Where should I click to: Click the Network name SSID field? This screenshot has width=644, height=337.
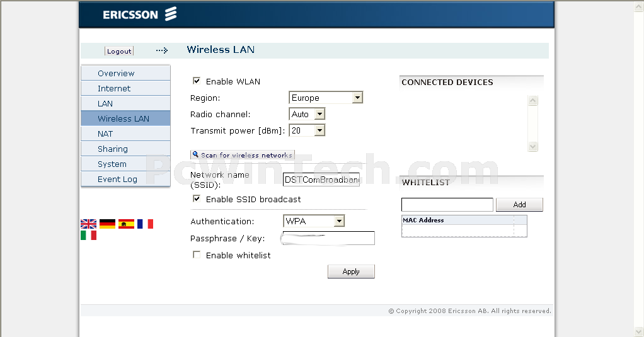(x=321, y=180)
